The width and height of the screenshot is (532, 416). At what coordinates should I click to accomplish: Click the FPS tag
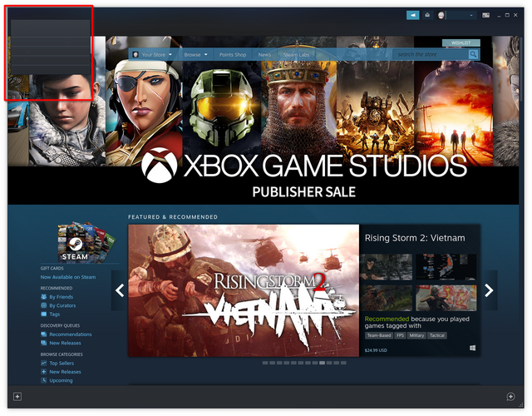400,335
